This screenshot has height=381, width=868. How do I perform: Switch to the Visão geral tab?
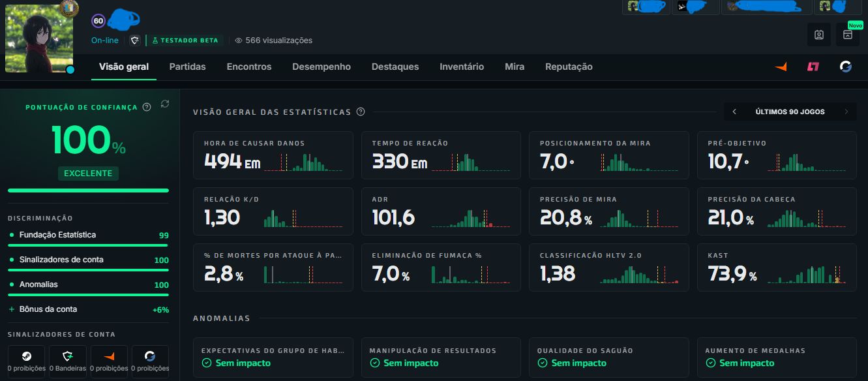pyautogui.click(x=124, y=67)
